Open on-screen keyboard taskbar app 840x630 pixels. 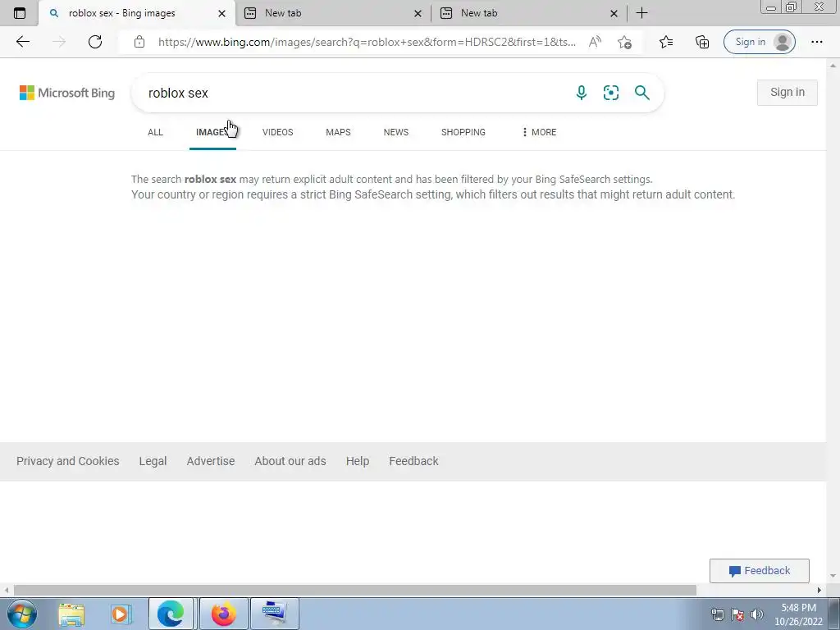274,614
